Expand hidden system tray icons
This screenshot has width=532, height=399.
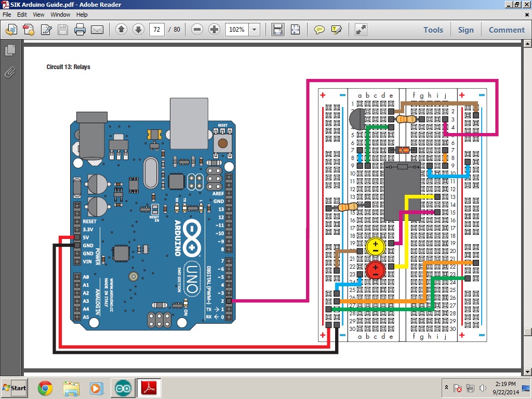(446, 388)
